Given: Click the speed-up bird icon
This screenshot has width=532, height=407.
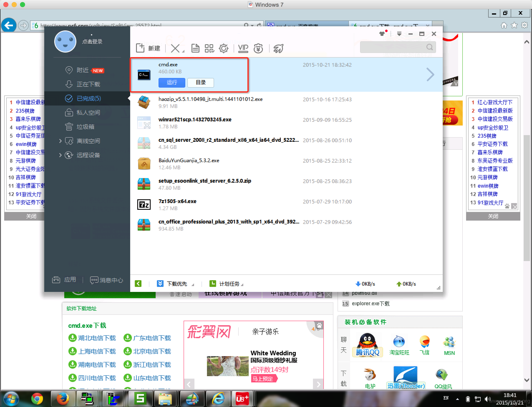Looking at the screenshot, I should 279,48.
